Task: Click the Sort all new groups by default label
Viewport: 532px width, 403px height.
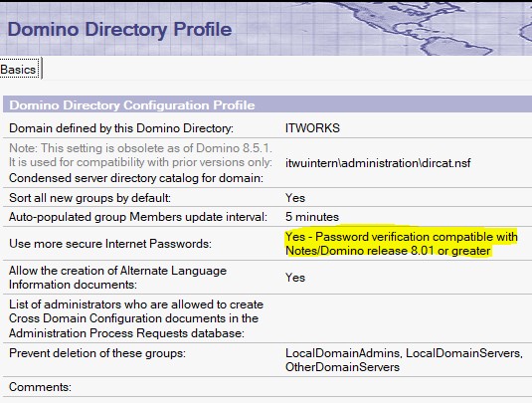Action: pyautogui.click(x=89, y=198)
